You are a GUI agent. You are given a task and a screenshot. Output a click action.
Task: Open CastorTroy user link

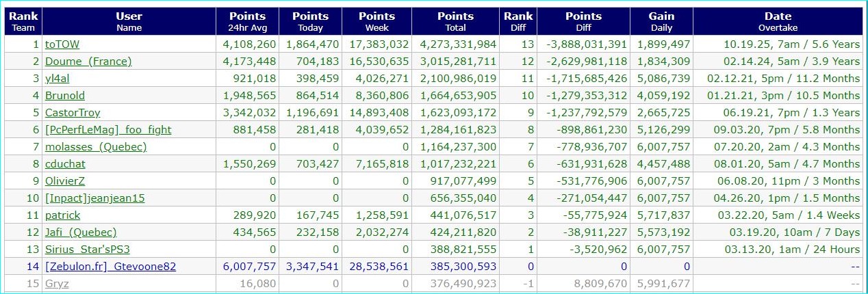point(73,113)
